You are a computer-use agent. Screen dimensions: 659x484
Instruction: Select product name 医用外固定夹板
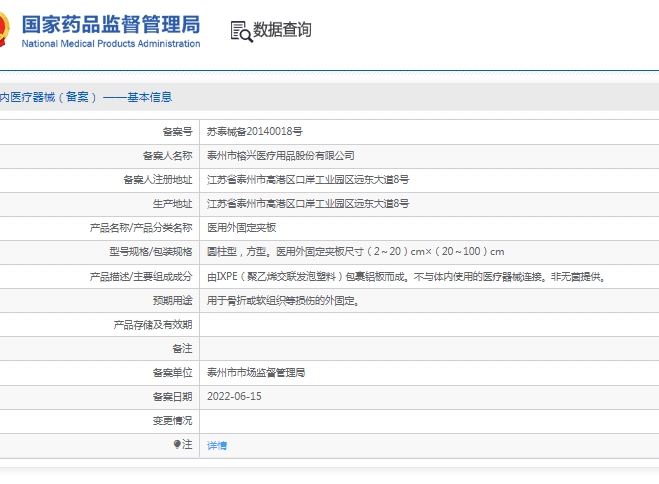[x=241, y=228]
